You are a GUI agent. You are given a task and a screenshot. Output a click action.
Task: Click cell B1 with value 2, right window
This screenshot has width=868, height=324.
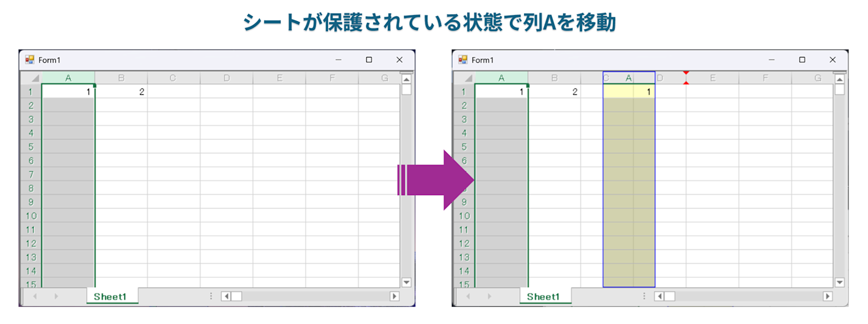pos(554,92)
